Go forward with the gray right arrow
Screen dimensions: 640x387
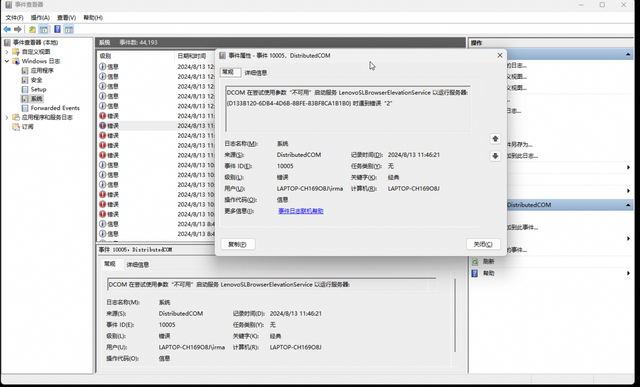[x=18, y=29]
